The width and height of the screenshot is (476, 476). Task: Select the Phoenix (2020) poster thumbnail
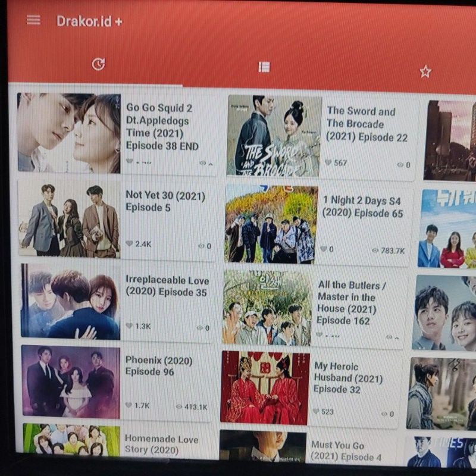coord(70,381)
